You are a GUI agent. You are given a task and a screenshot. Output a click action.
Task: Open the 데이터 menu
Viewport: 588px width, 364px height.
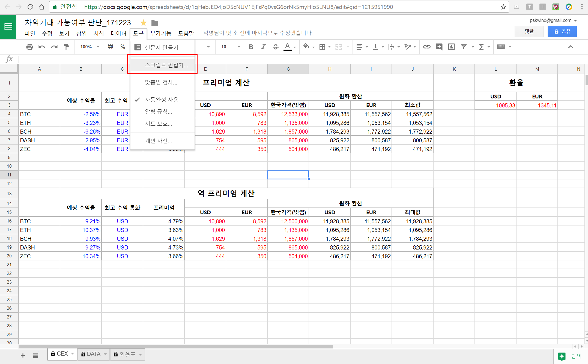pyautogui.click(x=118, y=33)
